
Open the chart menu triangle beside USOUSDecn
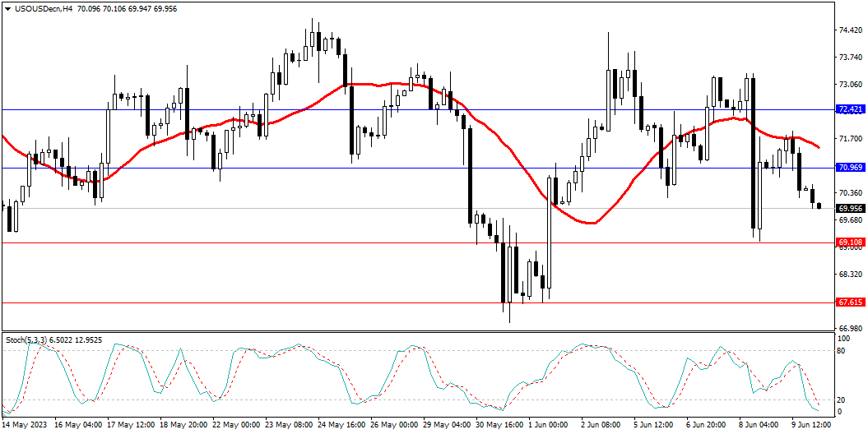[x=7, y=9]
